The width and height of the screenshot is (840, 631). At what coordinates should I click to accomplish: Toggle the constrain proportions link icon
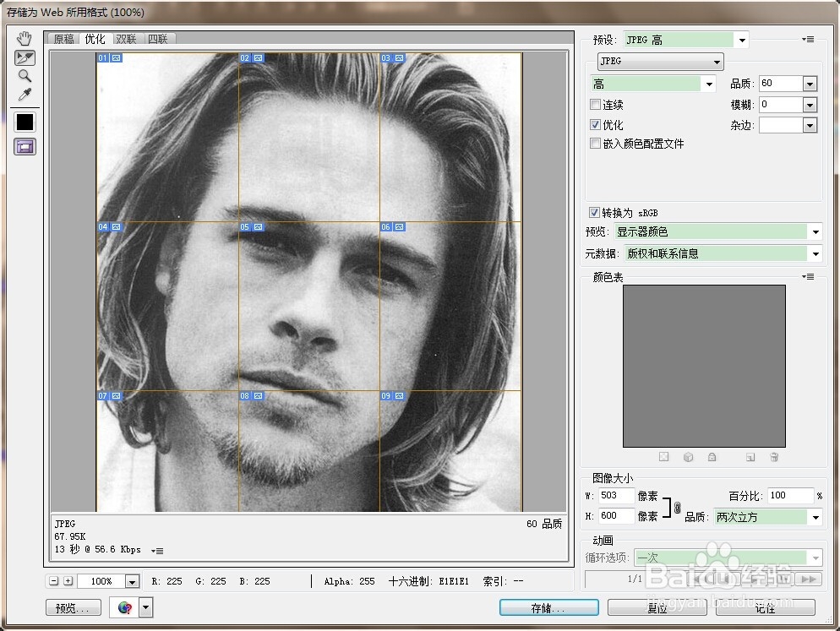point(677,508)
